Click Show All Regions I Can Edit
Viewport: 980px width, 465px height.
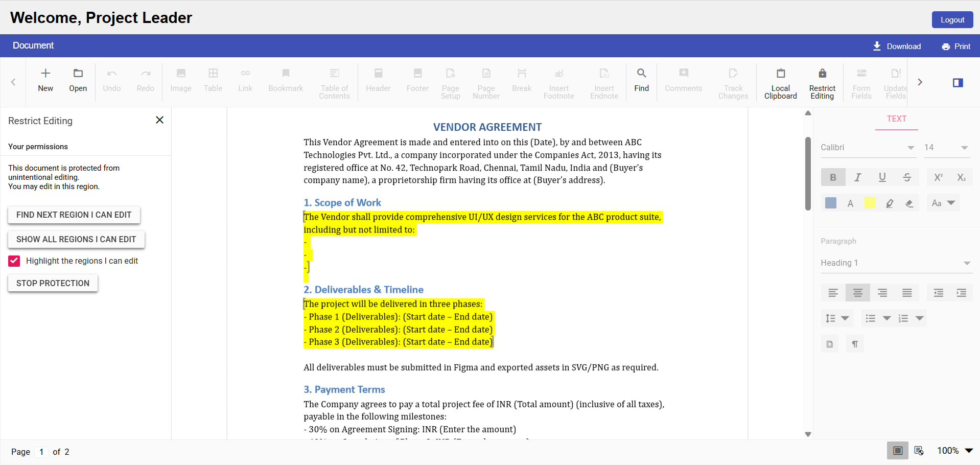[x=76, y=240]
